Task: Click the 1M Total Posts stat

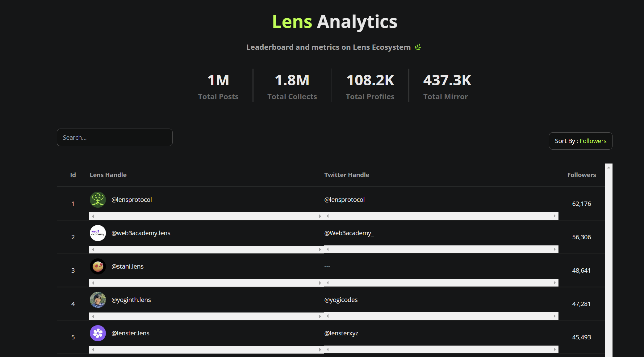Action: point(218,86)
